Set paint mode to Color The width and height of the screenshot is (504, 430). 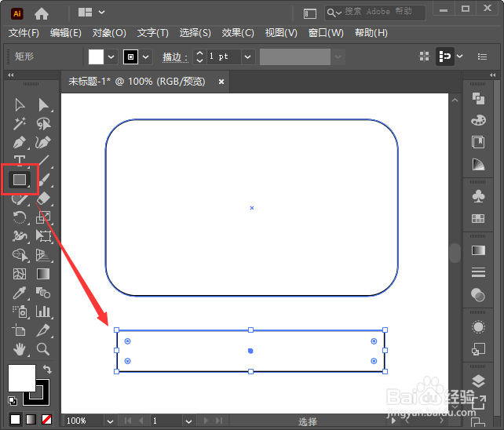(x=15, y=419)
